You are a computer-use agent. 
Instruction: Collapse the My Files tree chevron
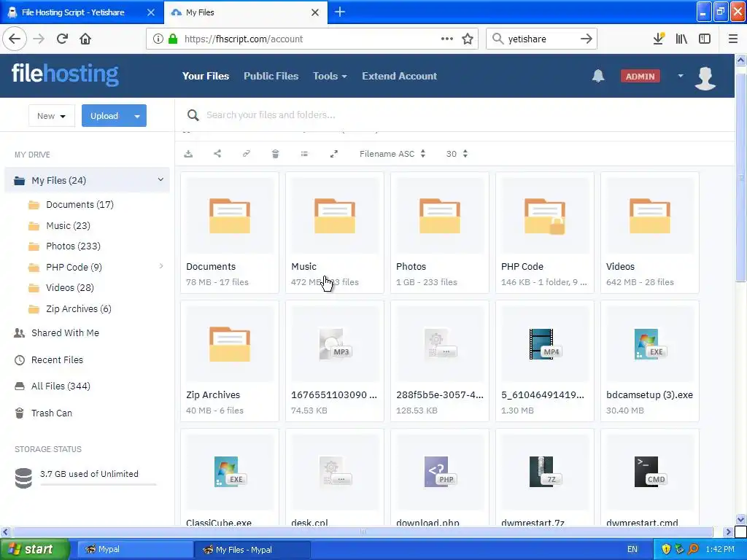160,179
